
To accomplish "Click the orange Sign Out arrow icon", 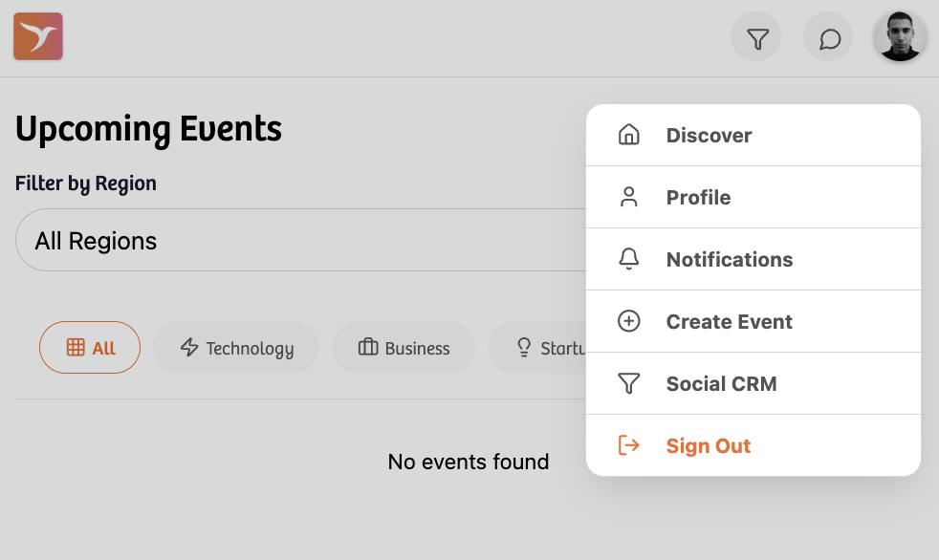I will click(x=628, y=445).
